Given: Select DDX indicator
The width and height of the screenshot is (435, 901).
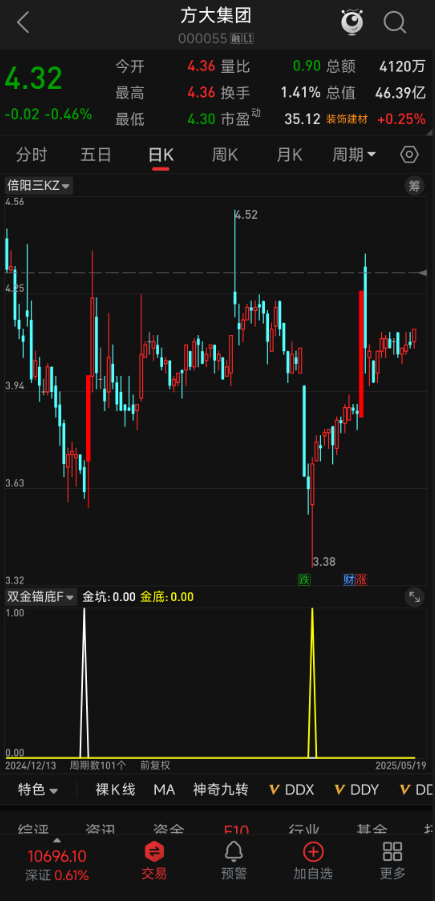Looking at the screenshot, I should click(x=292, y=790).
